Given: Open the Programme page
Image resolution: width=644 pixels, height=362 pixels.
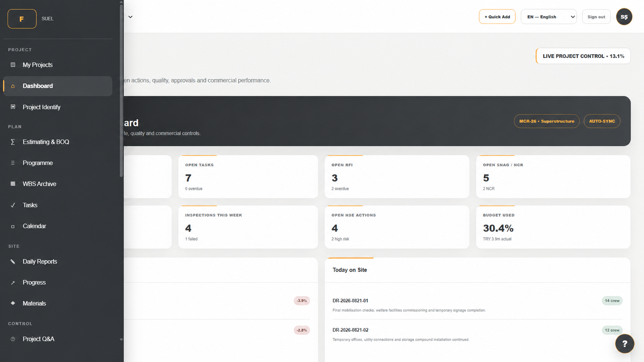Looking at the screenshot, I should (x=58, y=163).
